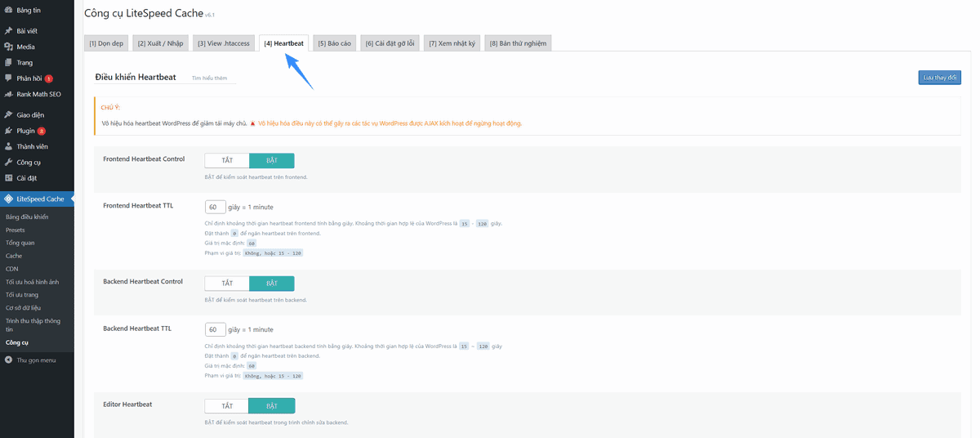The width and height of the screenshot is (980, 438).
Task: Click the Trang pages icon
Action: 8,63
